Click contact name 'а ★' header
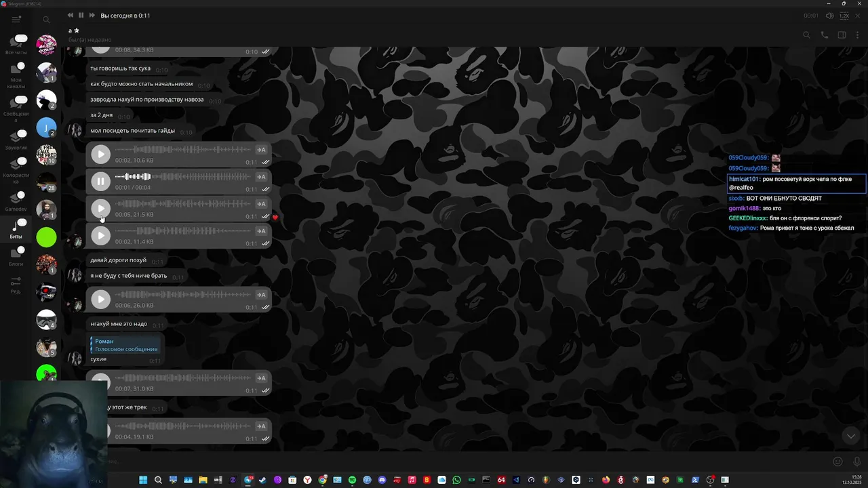868x488 pixels. point(74,30)
